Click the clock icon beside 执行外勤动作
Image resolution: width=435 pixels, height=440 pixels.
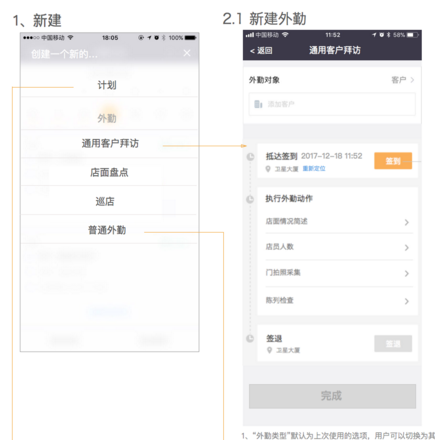(250, 199)
